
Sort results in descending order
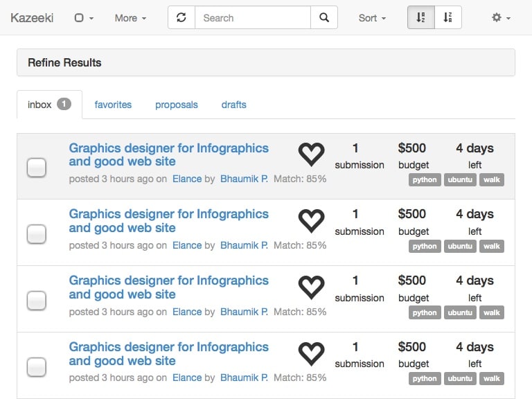point(447,18)
